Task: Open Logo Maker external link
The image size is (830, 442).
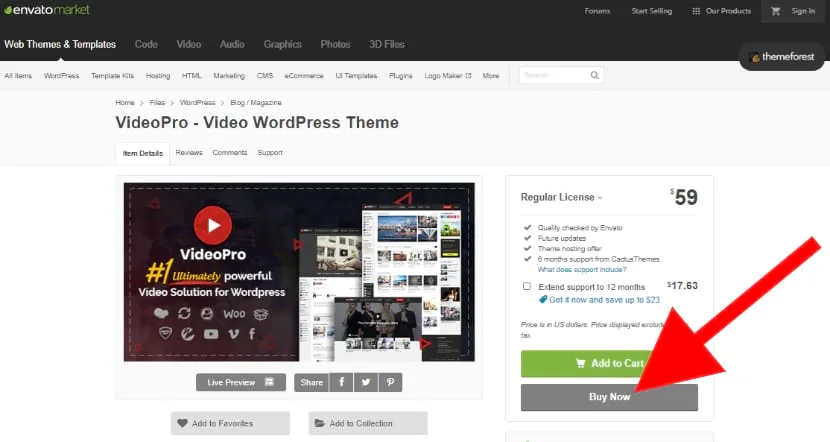Action: [x=447, y=76]
